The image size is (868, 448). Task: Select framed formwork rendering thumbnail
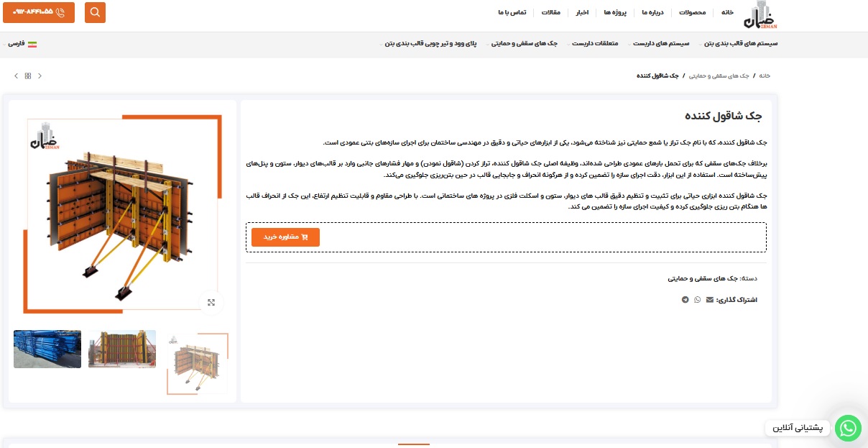point(198,364)
